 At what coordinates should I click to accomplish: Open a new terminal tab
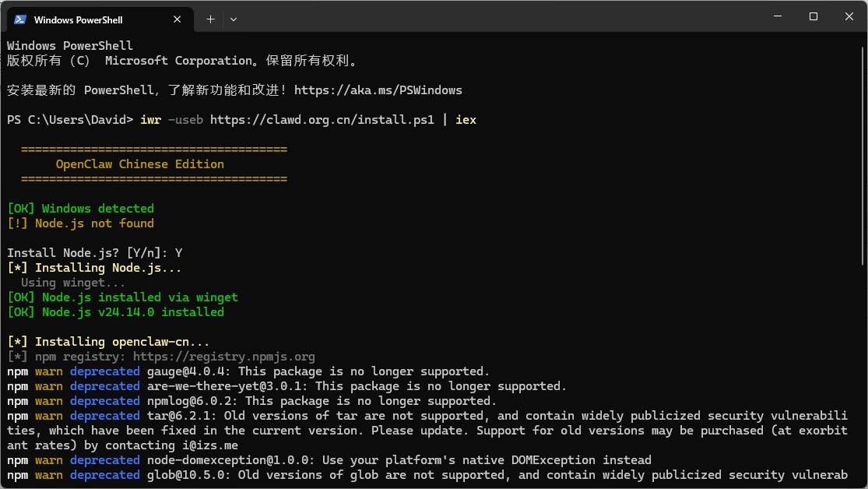click(x=210, y=19)
